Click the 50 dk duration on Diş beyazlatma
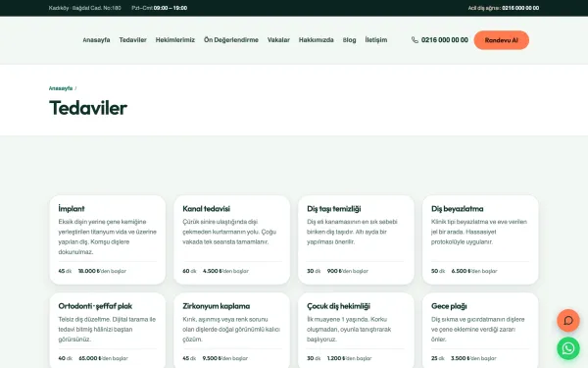The image size is (588, 368). point(438,271)
